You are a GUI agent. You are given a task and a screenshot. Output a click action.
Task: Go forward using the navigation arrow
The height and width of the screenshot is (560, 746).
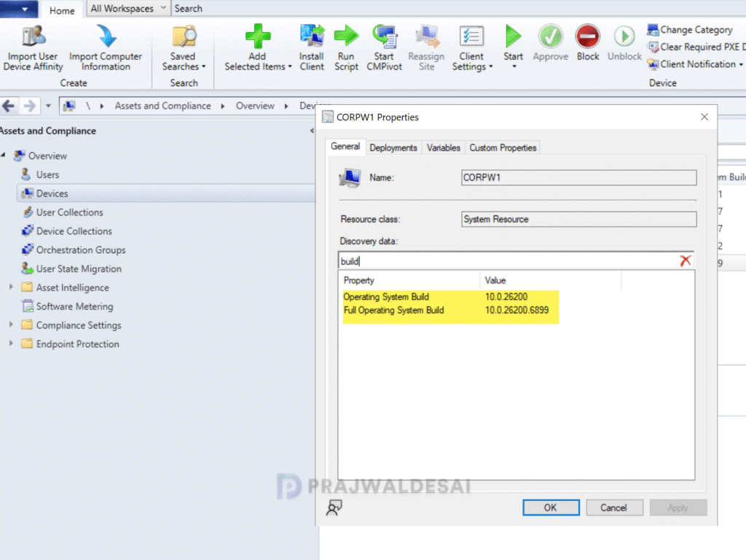pos(29,106)
